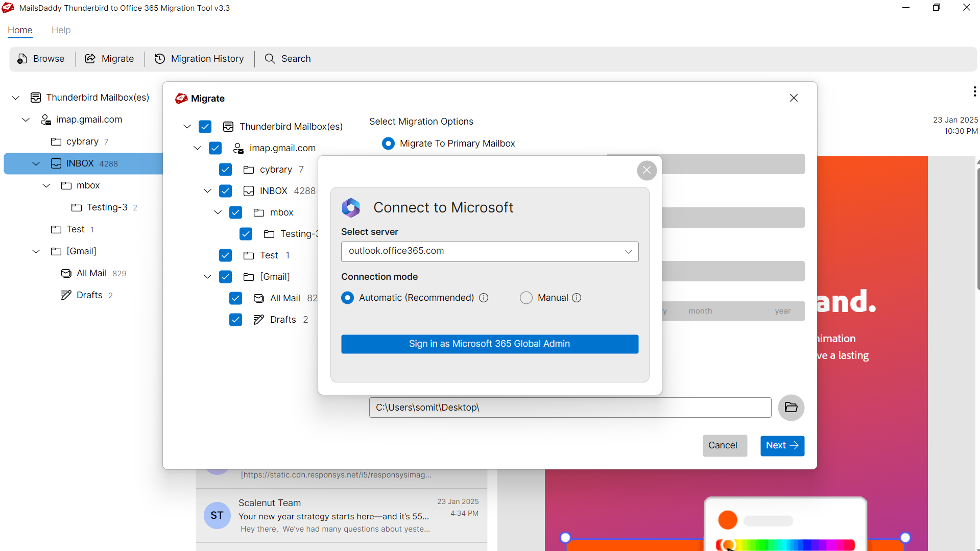
Task: Open the Scalenut Team email
Action: 341,516
